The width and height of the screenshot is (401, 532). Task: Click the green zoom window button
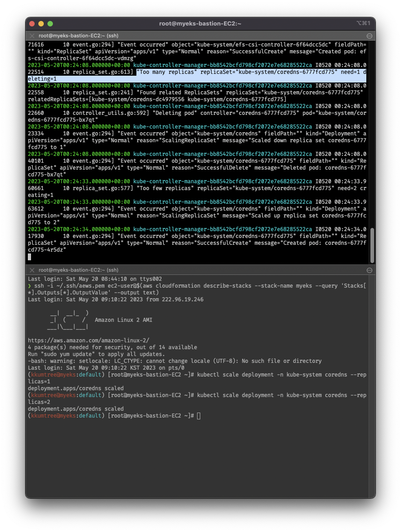point(50,24)
